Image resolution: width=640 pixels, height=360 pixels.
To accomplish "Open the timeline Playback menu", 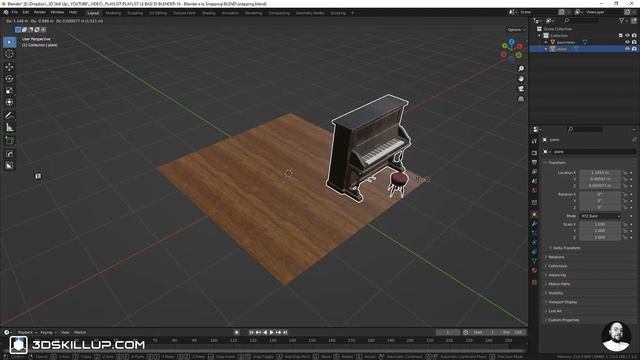I will pos(27,332).
